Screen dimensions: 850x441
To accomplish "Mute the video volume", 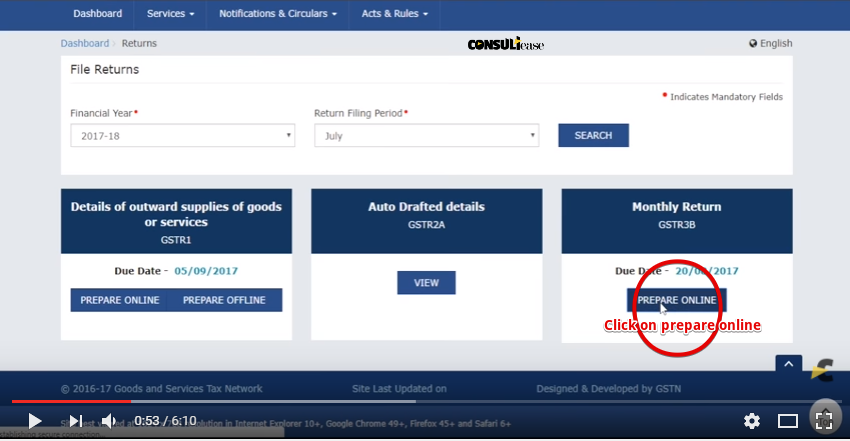I will tap(109, 421).
